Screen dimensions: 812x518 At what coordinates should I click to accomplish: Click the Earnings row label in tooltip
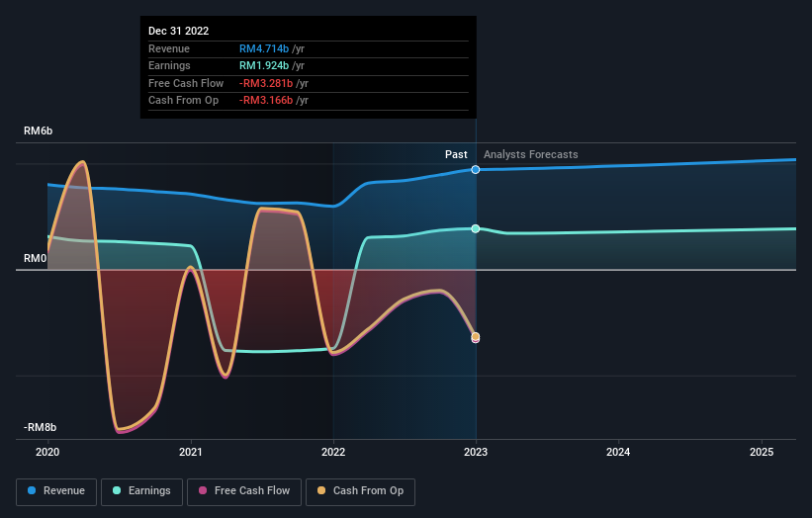tap(169, 65)
